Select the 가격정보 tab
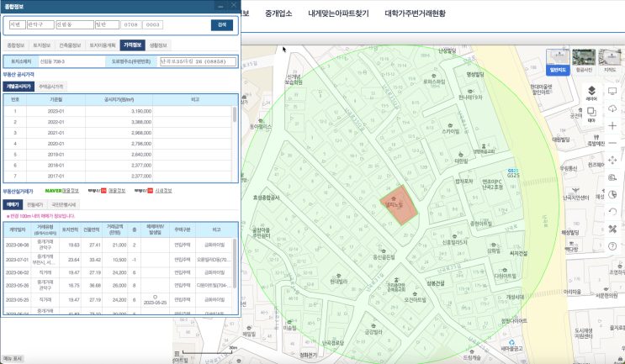The image size is (625, 364). [133, 45]
